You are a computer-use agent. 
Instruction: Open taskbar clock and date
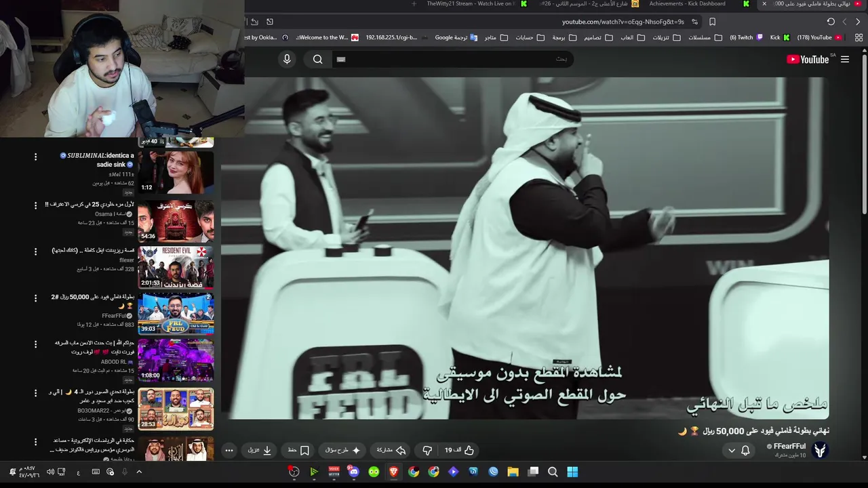28,472
